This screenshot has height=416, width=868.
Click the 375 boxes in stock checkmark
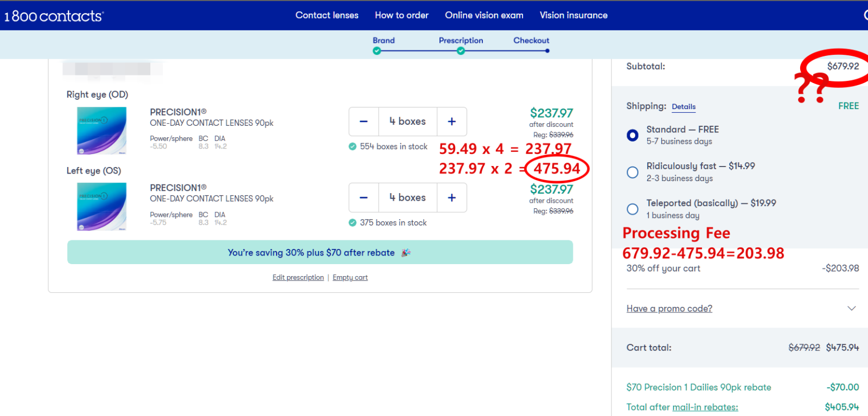point(353,222)
